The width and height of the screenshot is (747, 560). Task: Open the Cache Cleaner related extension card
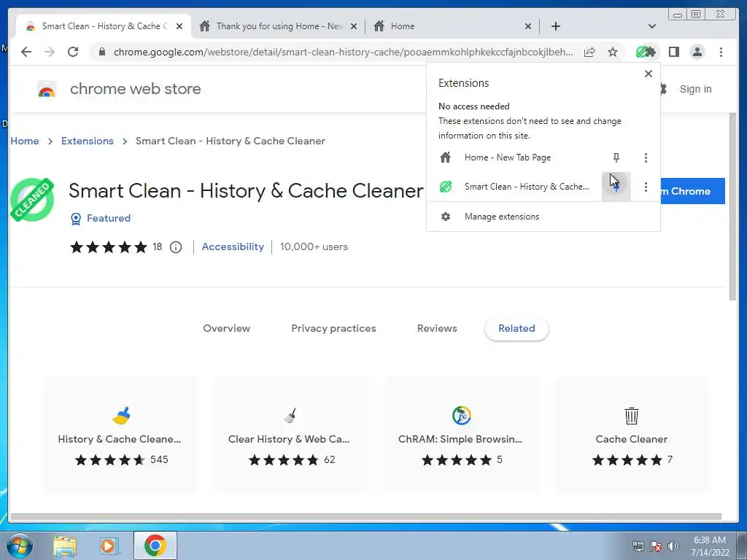[x=631, y=435]
